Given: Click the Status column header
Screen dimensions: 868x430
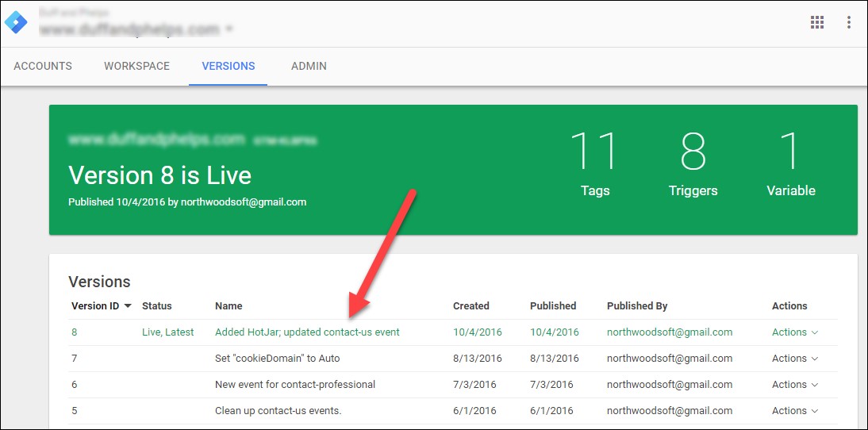Looking at the screenshot, I should point(156,305).
